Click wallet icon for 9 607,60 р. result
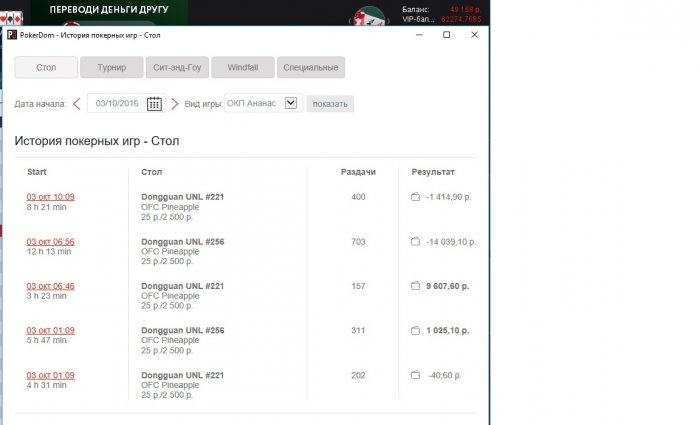The height and width of the screenshot is (425, 700). click(x=415, y=286)
